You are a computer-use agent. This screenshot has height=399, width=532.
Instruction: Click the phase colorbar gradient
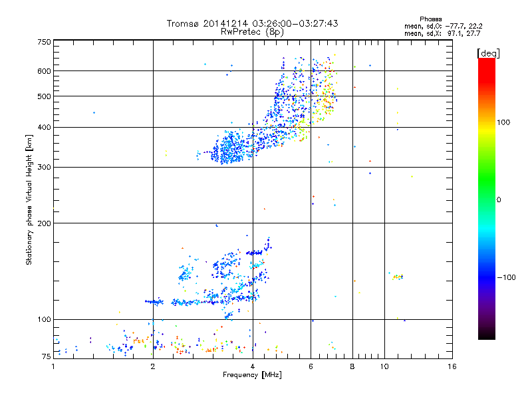click(487, 199)
